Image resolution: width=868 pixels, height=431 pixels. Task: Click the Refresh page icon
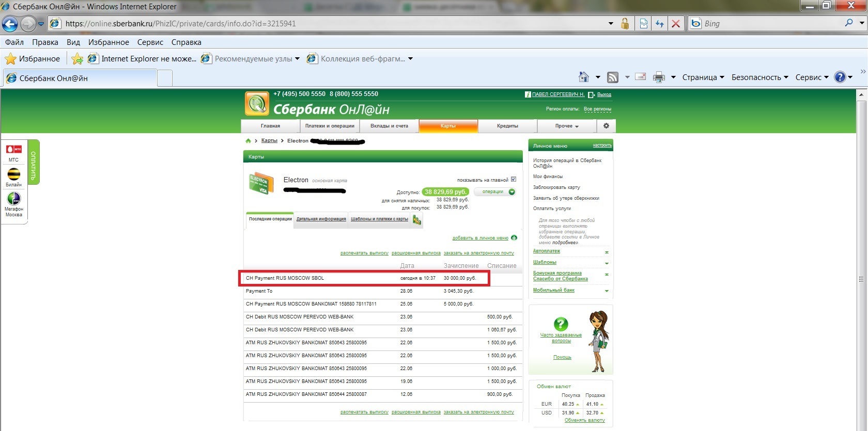pyautogui.click(x=660, y=24)
